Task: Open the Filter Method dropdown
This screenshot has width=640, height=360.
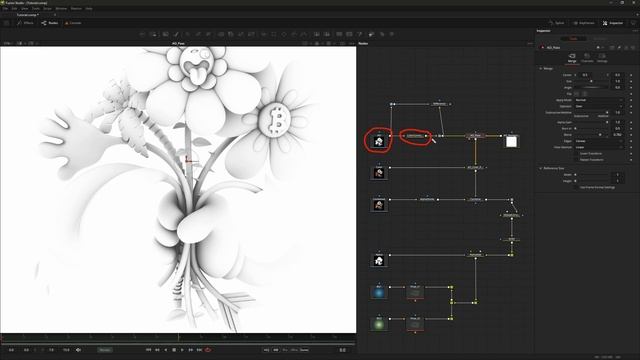Action: point(599,147)
